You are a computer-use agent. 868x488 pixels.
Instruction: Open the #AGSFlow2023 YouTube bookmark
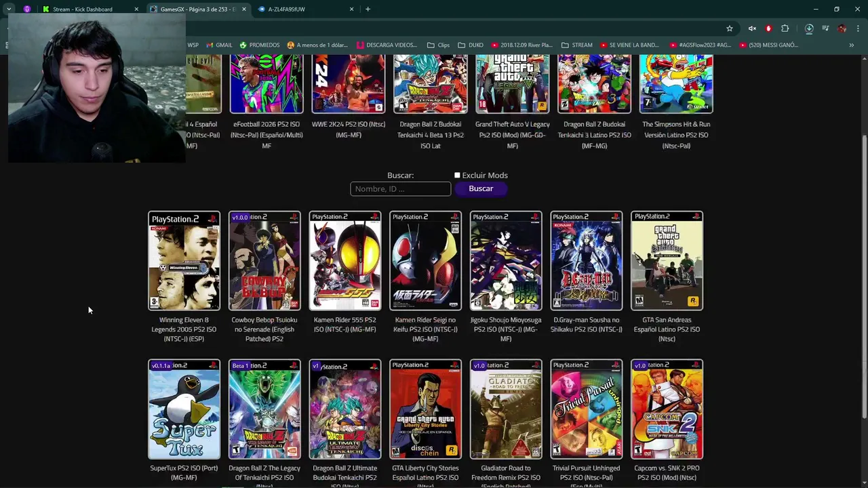click(x=701, y=45)
